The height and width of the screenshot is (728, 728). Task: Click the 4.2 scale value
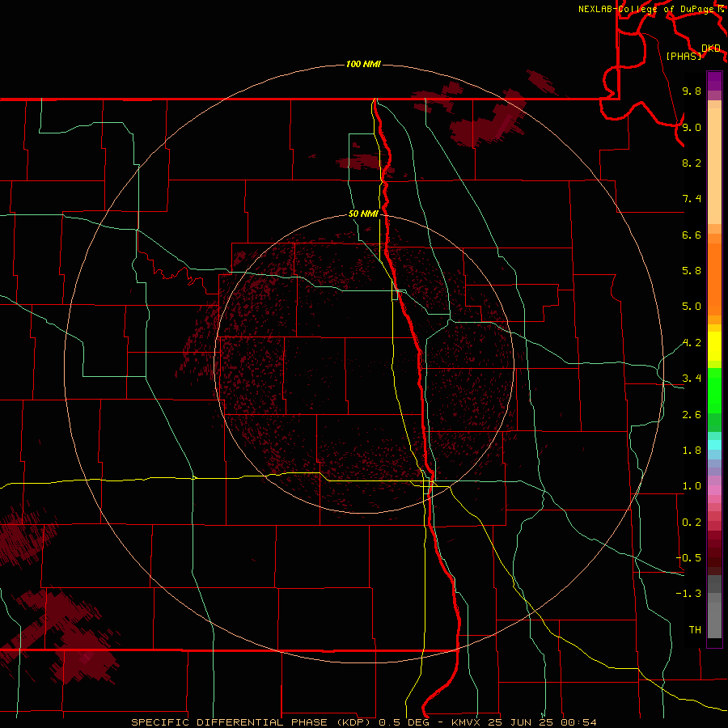[692, 343]
